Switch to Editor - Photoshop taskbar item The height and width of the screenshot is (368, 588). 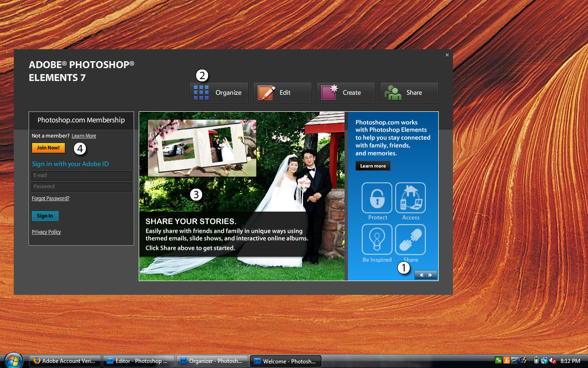(x=139, y=361)
